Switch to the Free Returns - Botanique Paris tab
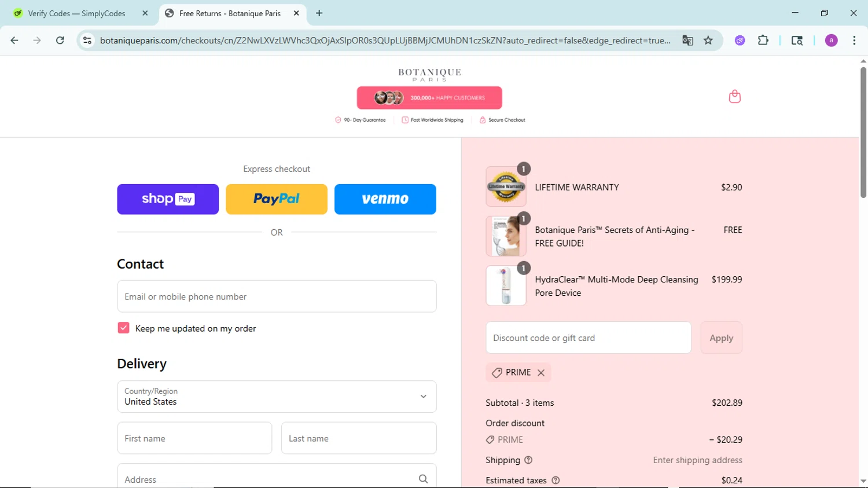Viewport: 868px width, 488px height. (231, 13)
